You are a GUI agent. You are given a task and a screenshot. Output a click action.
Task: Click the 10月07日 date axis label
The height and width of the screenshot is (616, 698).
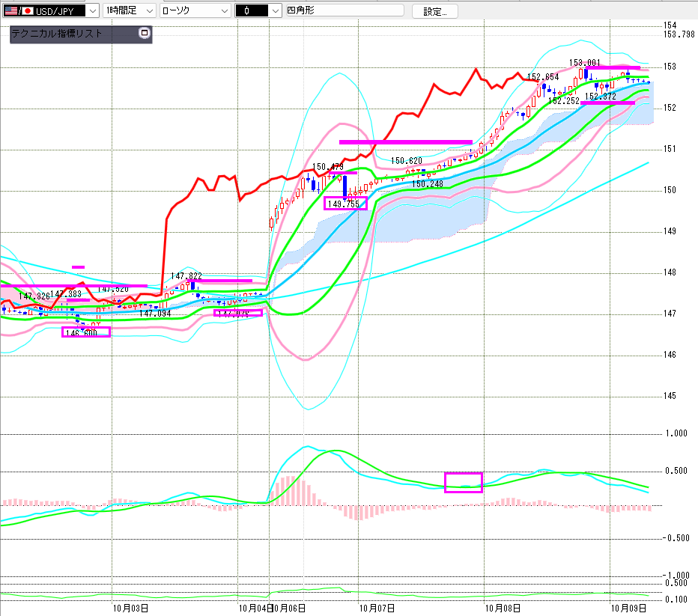click(377, 609)
